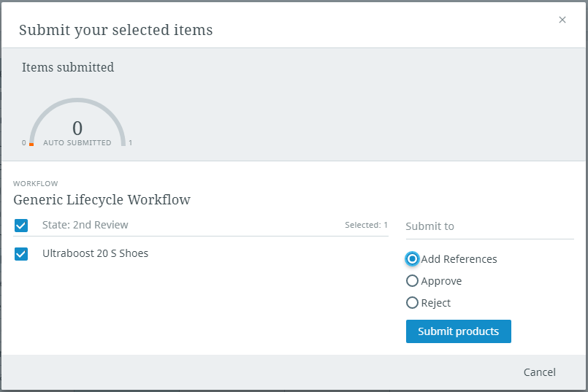Select the Reject radio option

point(413,303)
